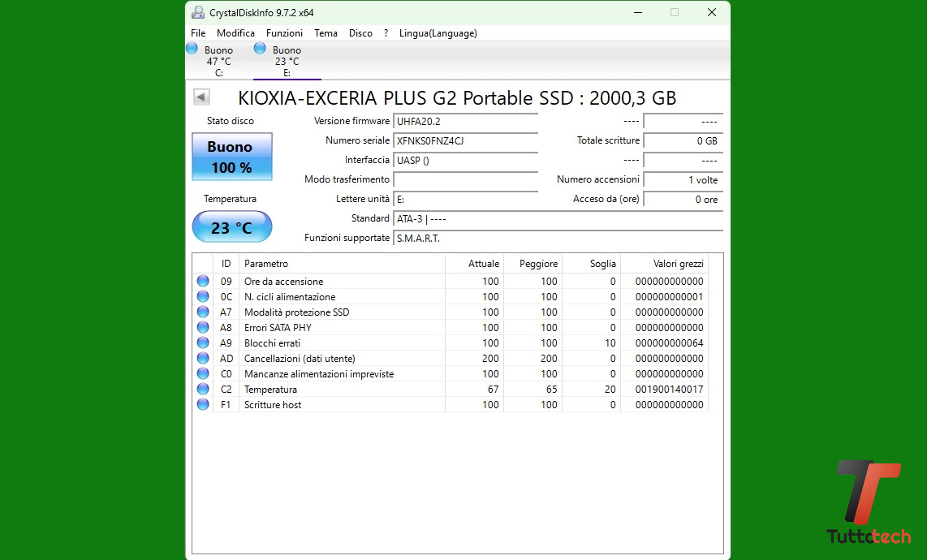This screenshot has height=560, width=927.
Task: Click raw value 000000000001 in cicli alimentazione row
Action: [669, 297]
